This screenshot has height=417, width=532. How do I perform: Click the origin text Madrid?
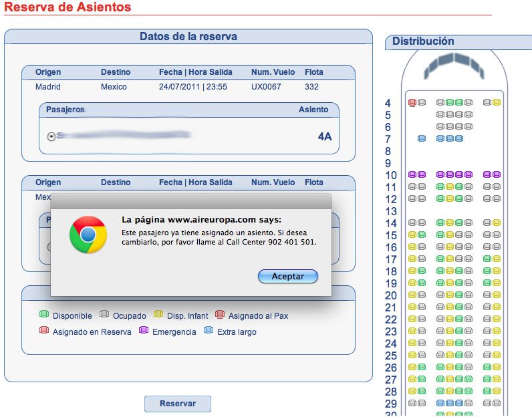(48, 87)
